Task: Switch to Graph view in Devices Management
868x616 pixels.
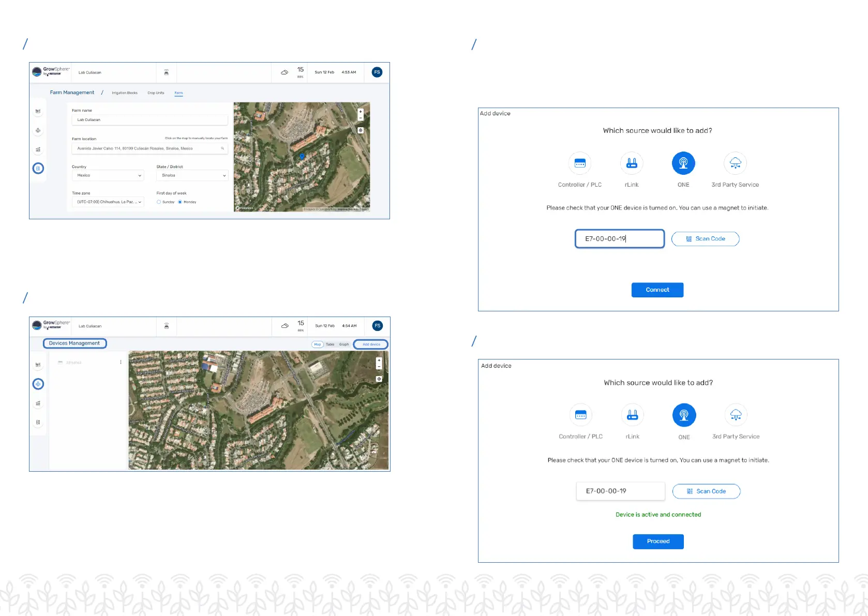Action: [344, 344]
